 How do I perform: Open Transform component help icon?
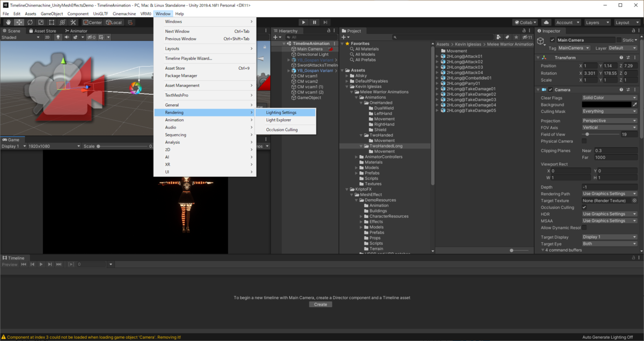coord(621,57)
